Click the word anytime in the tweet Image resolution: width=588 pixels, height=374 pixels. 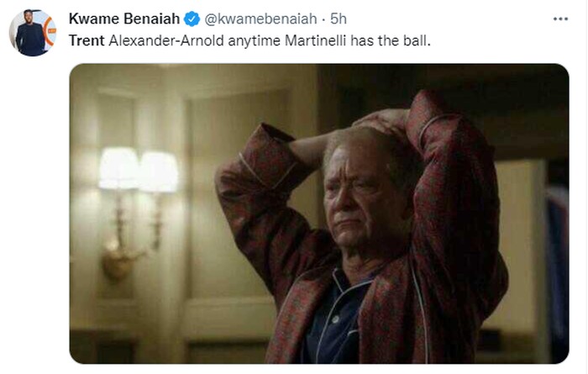[254, 41]
